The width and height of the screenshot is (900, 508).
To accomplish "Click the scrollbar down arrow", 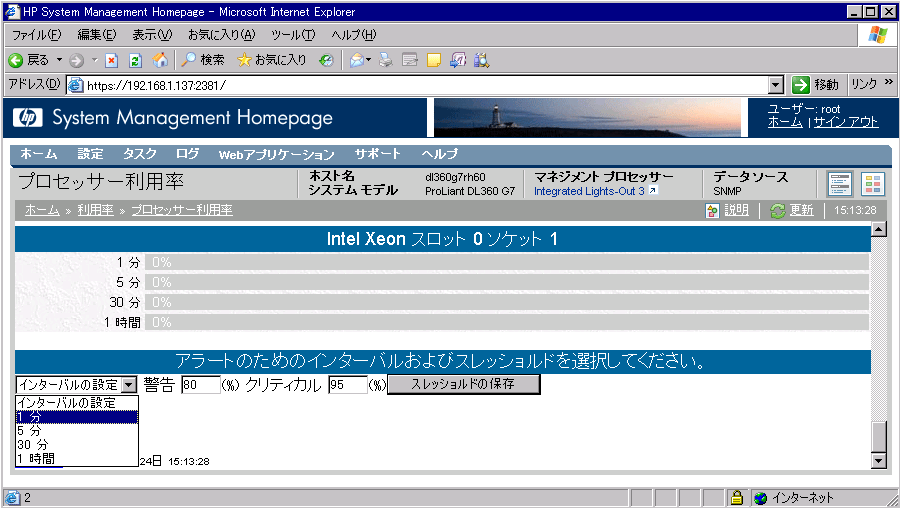I will pos(879,460).
